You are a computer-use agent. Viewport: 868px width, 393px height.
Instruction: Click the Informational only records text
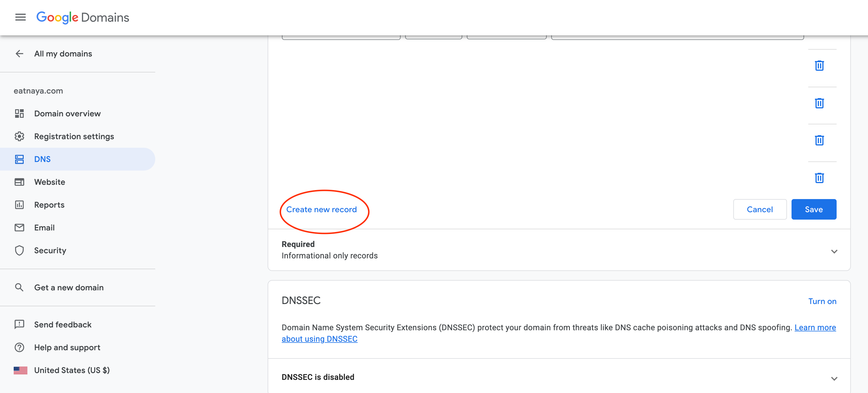(330, 256)
